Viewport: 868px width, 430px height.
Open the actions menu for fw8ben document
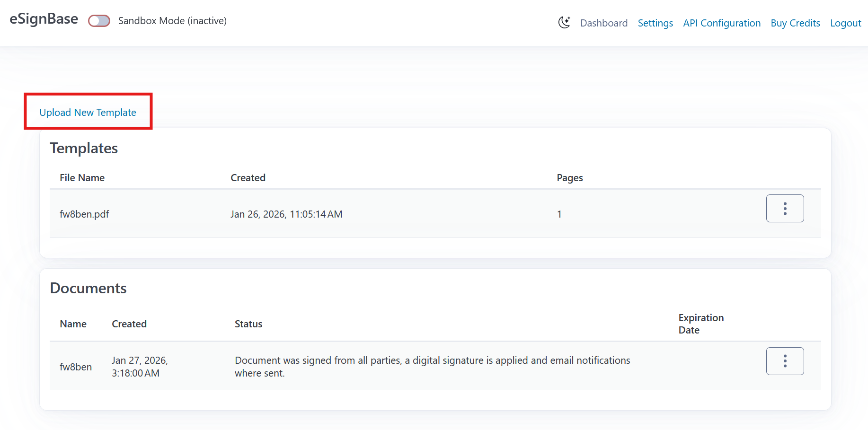(785, 361)
